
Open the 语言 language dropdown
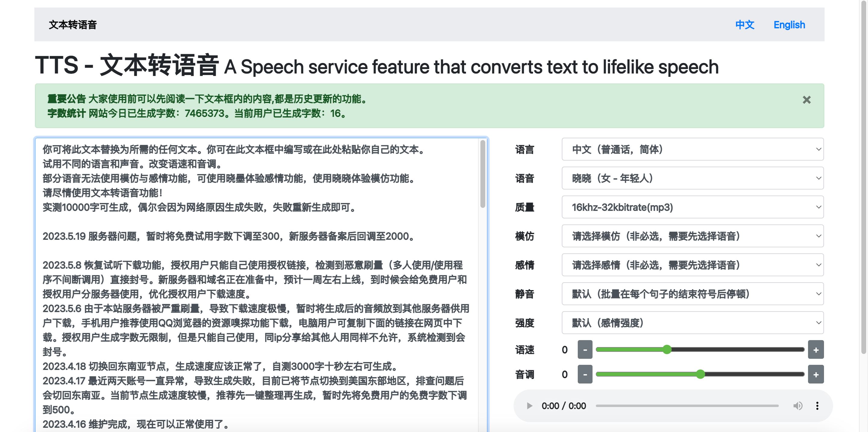pyautogui.click(x=693, y=149)
